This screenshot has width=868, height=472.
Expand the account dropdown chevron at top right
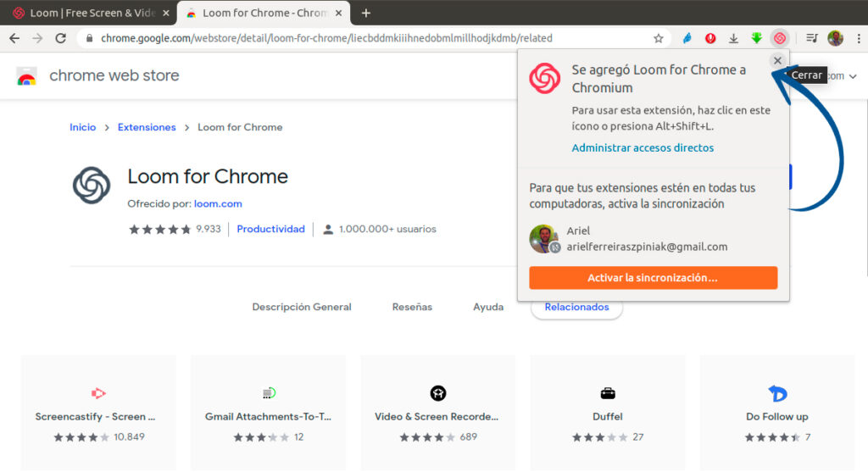tap(853, 76)
